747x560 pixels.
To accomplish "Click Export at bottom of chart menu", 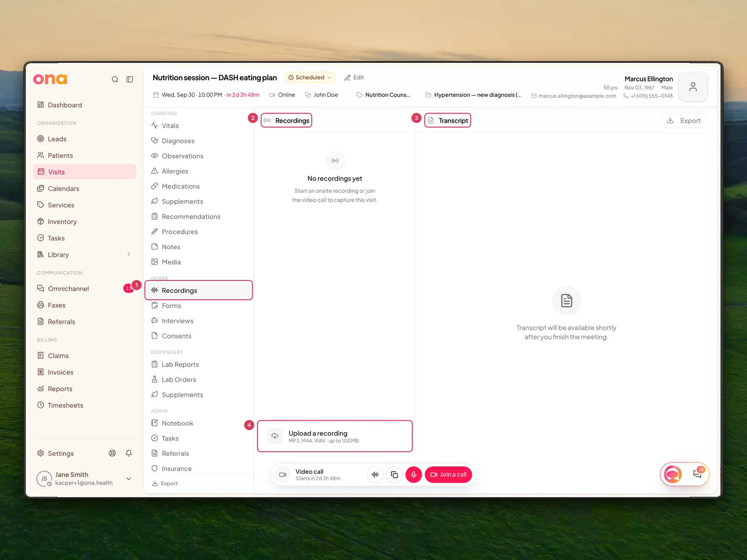I will pos(165,483).
